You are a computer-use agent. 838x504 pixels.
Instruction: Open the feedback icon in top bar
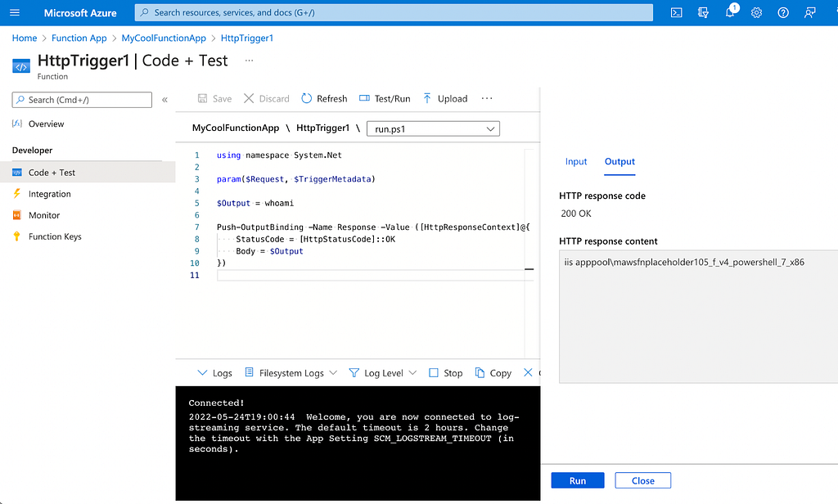point(809,12)
